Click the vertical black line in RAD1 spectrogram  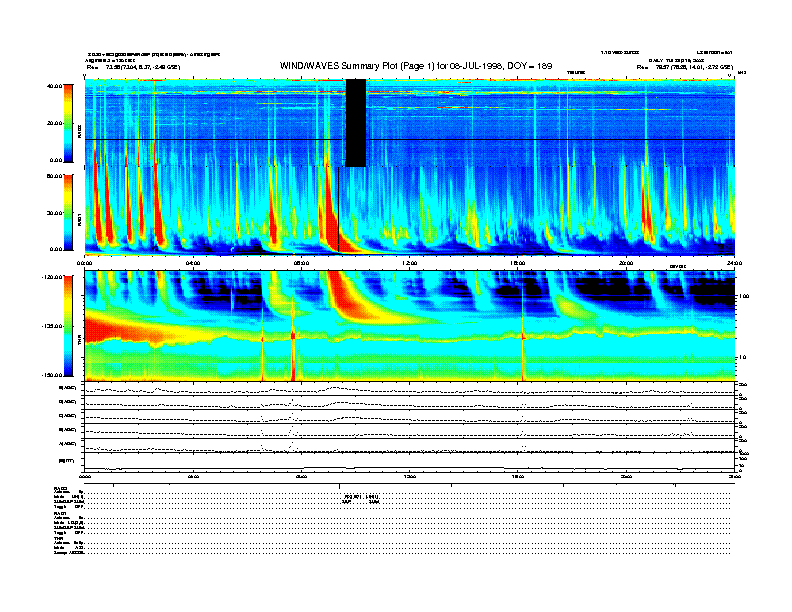tap(338, 210)
